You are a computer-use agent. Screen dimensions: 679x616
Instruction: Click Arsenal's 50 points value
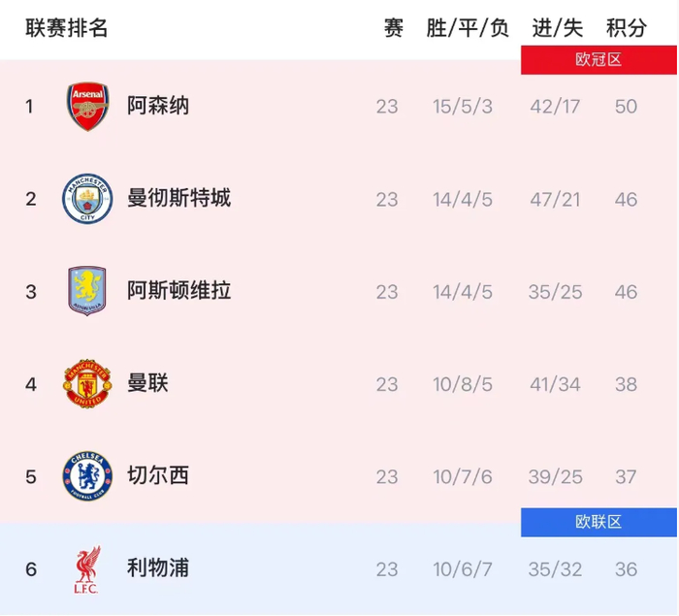tap(626, 106)
